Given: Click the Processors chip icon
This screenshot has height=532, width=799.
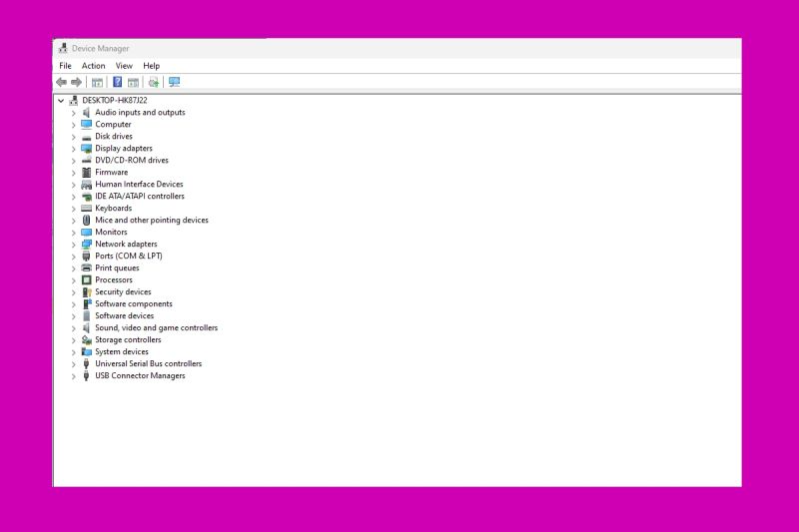Looking at the screenshot, I should 87,280.
